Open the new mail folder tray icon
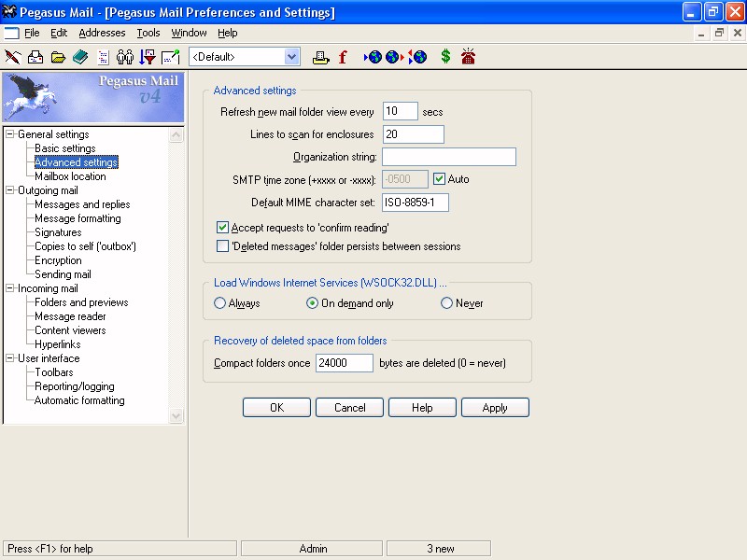The image size is (747, 560). (35, 57)
